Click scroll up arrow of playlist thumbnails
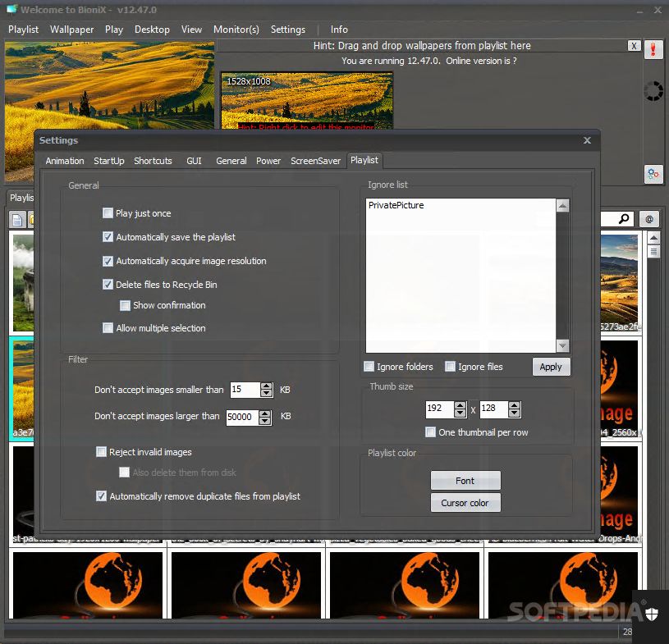669x644 pixels. [x=653, y=237]
